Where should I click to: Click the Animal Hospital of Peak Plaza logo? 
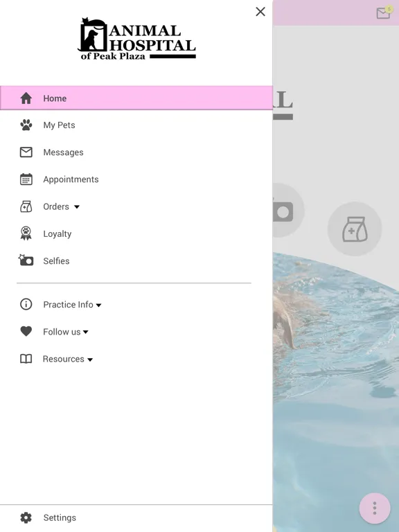pos(136,39)
